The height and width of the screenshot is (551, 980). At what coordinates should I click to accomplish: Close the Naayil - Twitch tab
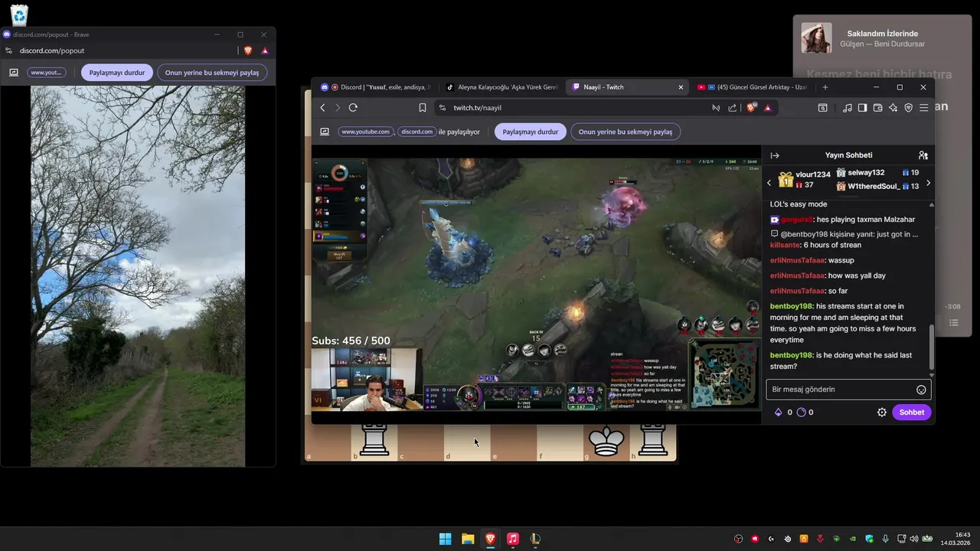(681, 87)
